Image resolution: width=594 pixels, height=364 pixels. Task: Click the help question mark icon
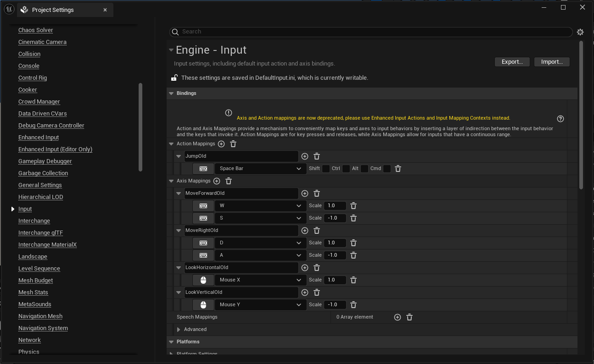coord(560,119)
